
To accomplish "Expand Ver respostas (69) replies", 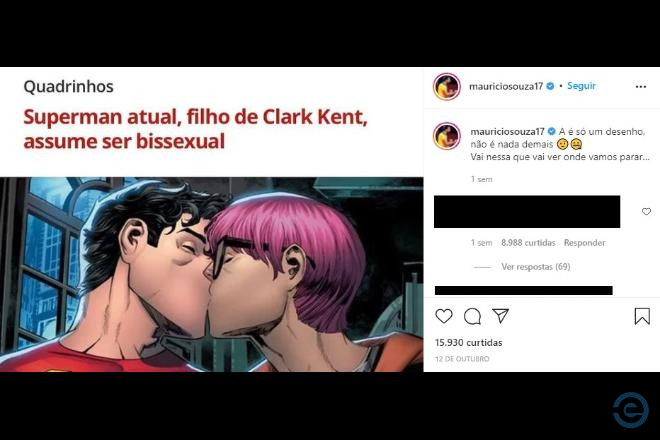I will (x=535, y=267).
